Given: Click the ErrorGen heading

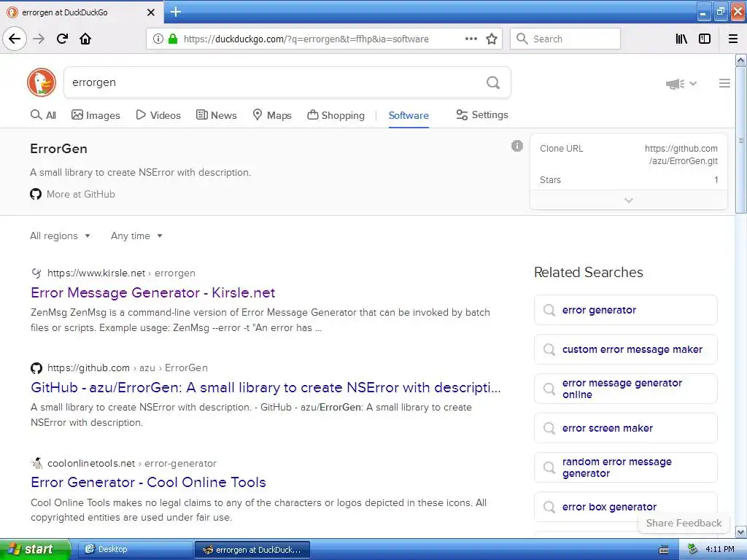Looking at the screenshot, I should 58,149.
